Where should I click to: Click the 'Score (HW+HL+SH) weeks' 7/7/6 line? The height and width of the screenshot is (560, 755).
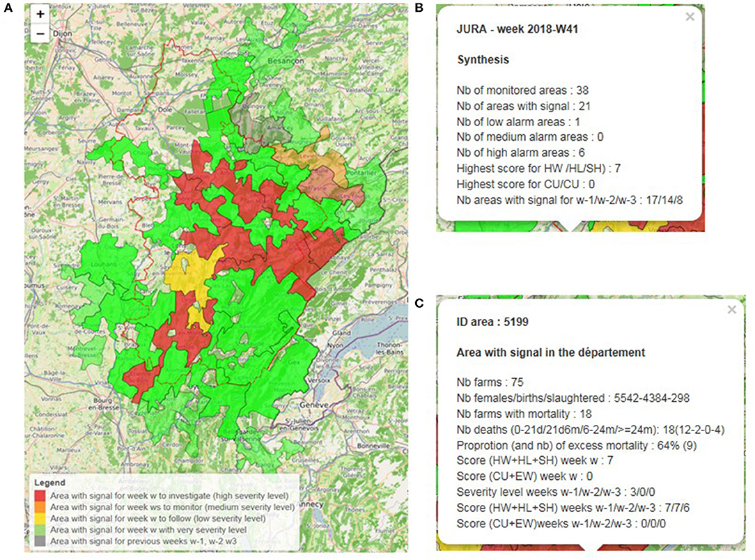[573, 508]
